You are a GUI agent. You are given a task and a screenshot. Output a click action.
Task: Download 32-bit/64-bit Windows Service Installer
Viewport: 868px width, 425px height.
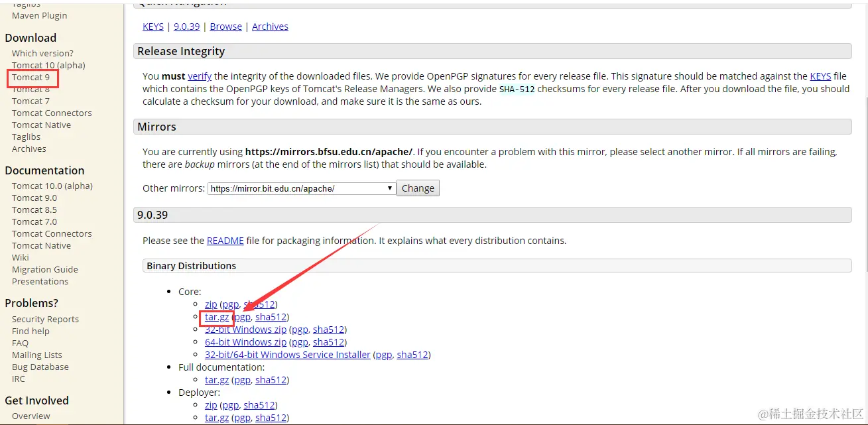[x=288, y=355]
